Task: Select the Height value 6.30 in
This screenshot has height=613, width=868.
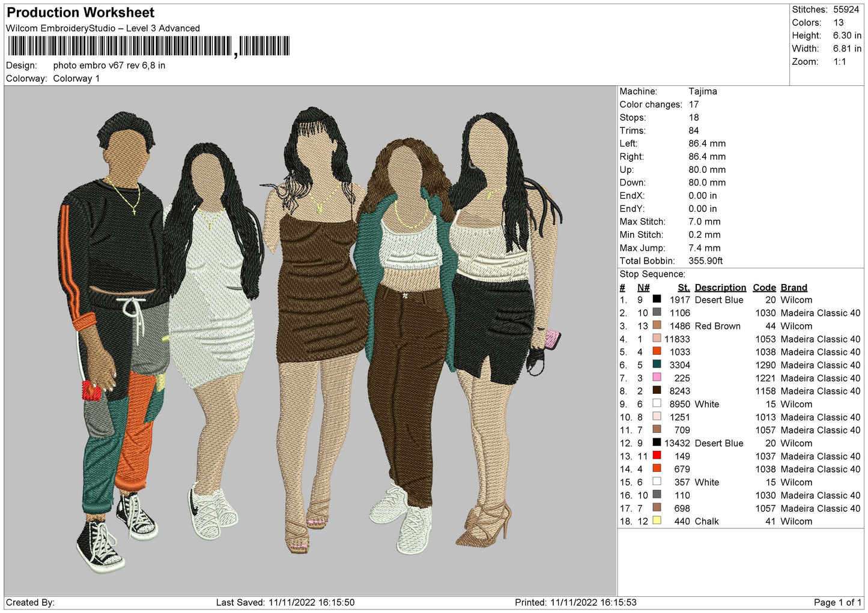Action: click(x=847, y=35)
